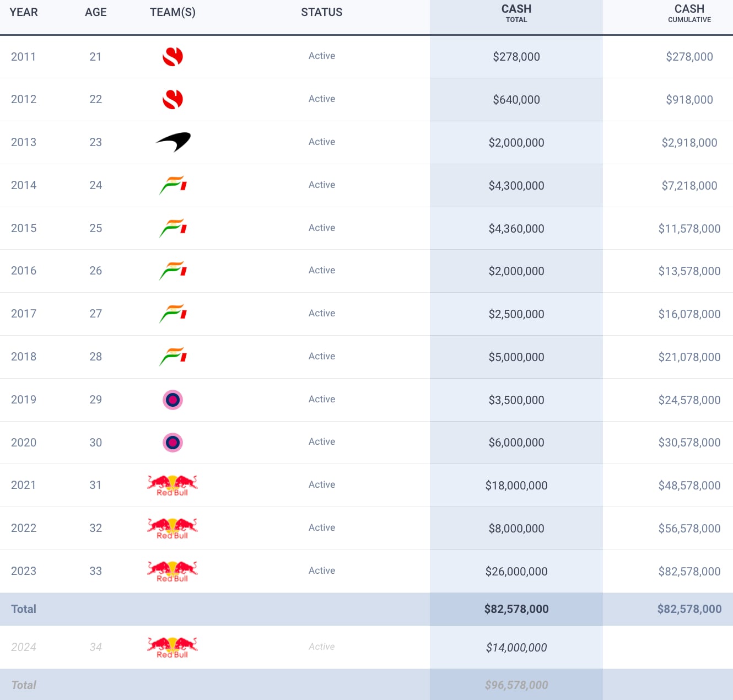Image resolution: width=733 pixels, height=700 pixels.
Task: Sort by the Cash Total column header
Action: (x=516, y=13)
